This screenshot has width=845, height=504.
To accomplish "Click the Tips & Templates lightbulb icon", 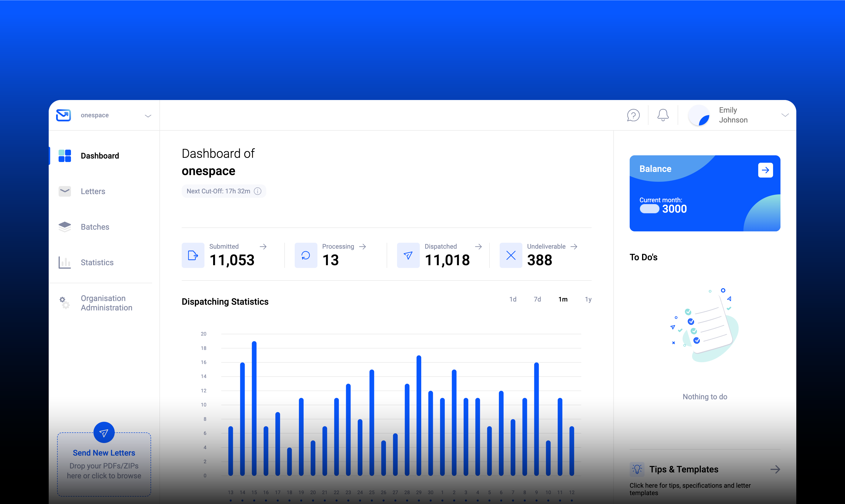I will pyautogui.click(x=637, y=469).
